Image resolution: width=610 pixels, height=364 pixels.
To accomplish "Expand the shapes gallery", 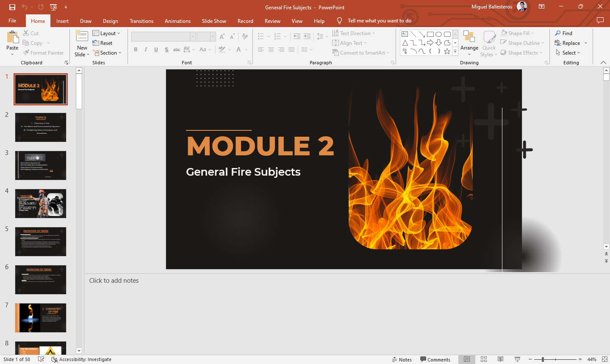I will (455, 52).
